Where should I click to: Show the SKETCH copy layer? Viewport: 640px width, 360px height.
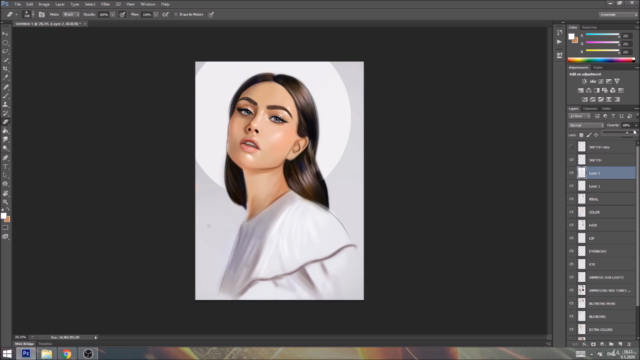pos(571,147)
